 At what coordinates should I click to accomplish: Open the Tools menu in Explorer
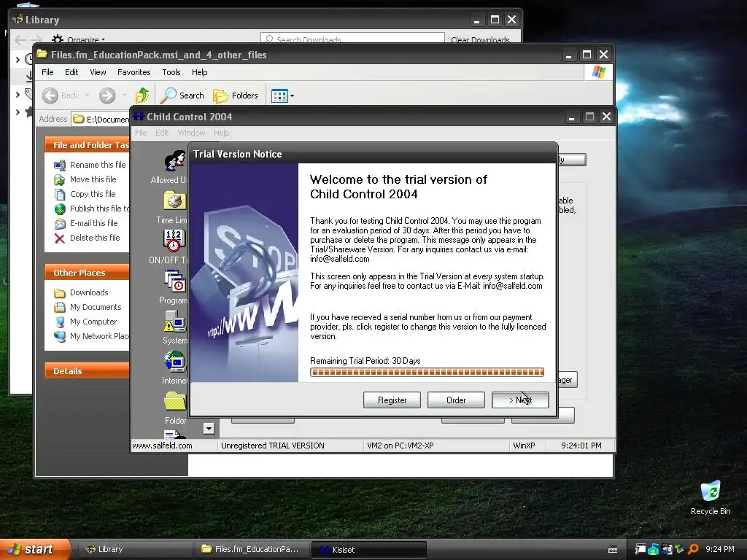pos(171,72)
